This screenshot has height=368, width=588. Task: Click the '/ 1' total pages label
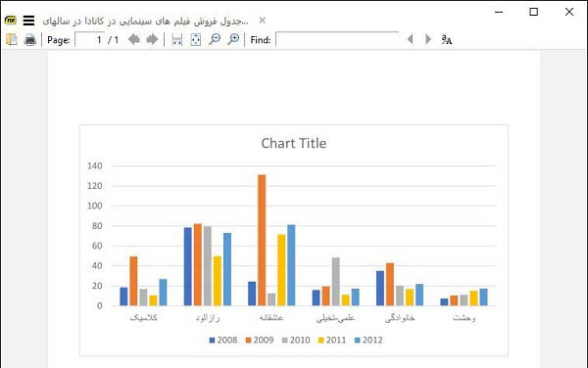click(x=114, y=40)
